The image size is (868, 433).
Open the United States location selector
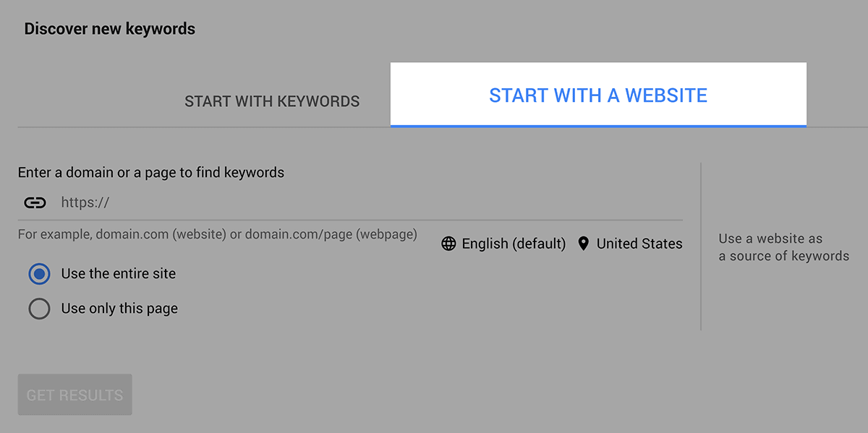click(x=630, y=244)
